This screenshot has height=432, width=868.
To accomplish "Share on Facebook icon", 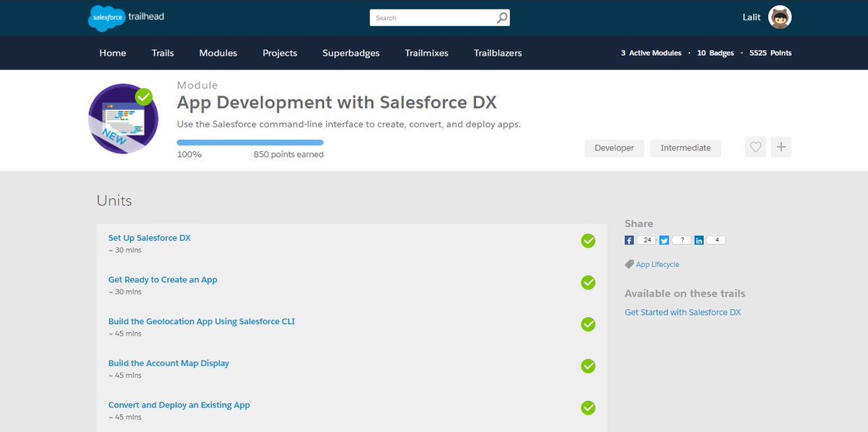I will point(629,240).
